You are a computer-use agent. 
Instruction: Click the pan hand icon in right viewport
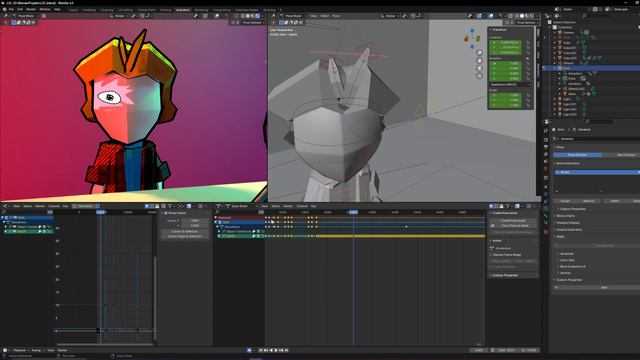pos(479,60)
